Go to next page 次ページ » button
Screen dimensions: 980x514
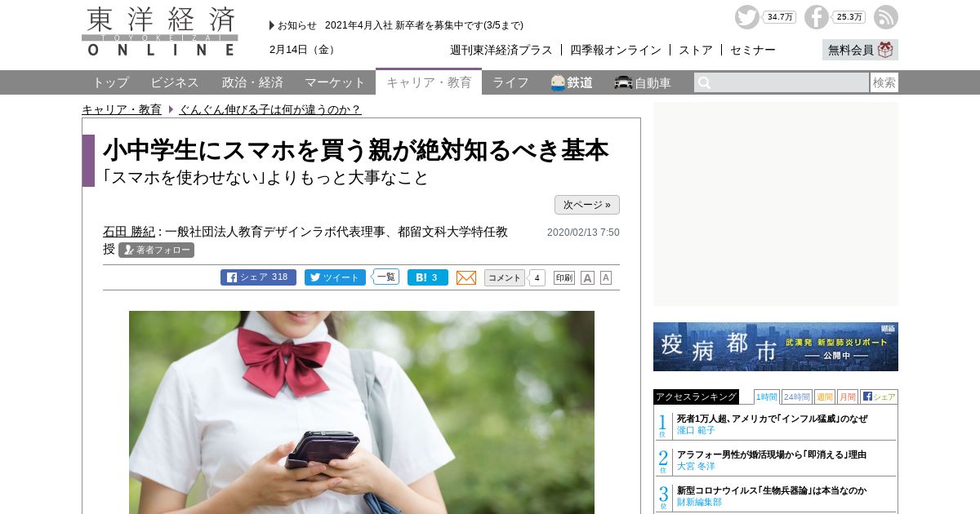point(587,205)
